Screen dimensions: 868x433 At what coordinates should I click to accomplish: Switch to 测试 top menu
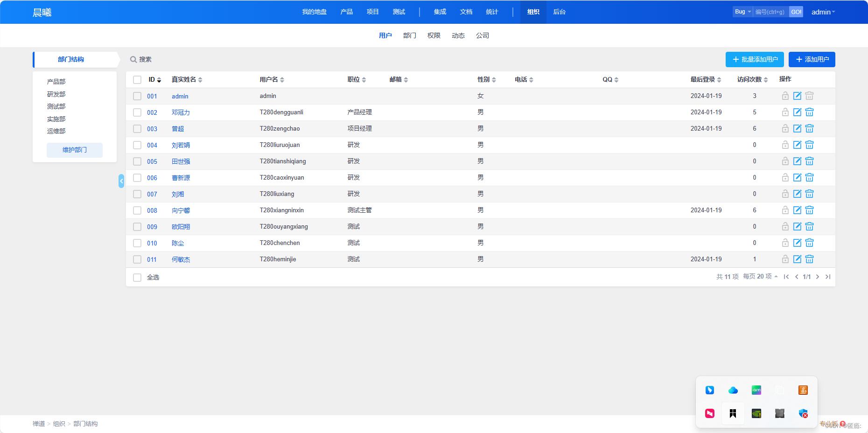[x=399, y=12]
